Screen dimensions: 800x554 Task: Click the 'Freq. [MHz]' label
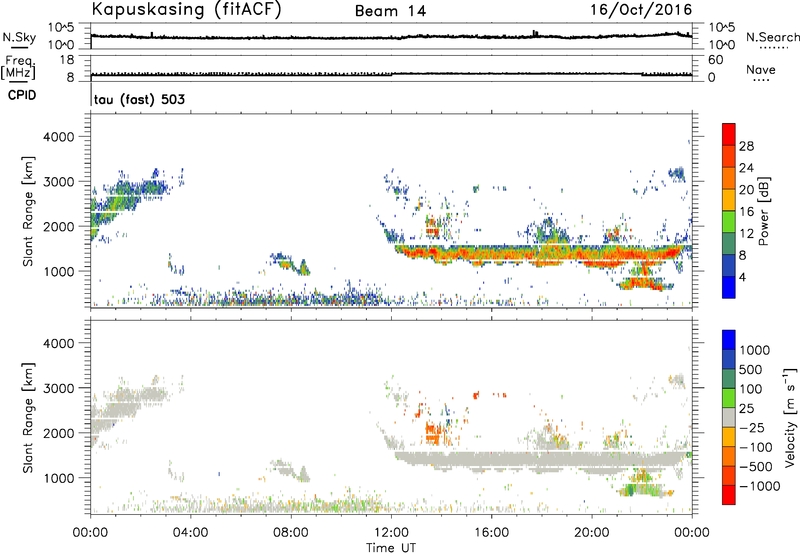18,67
